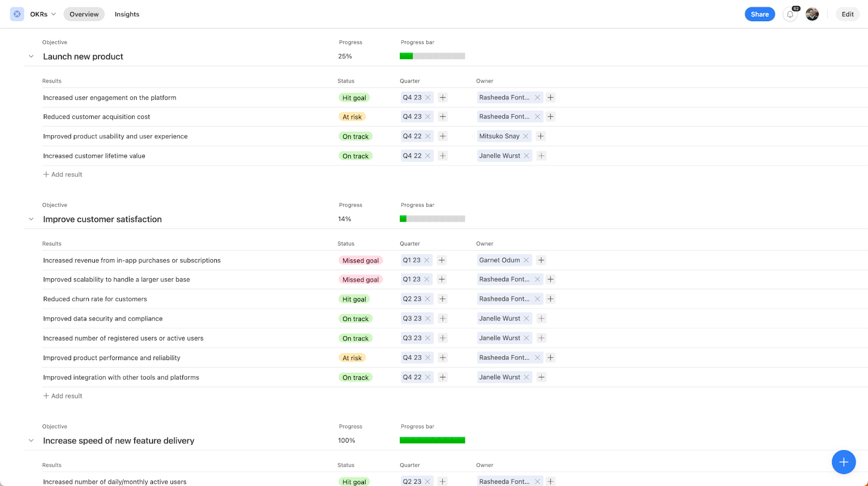
Task: Collapse the Launch new product objective
Action: click(31, 56)
